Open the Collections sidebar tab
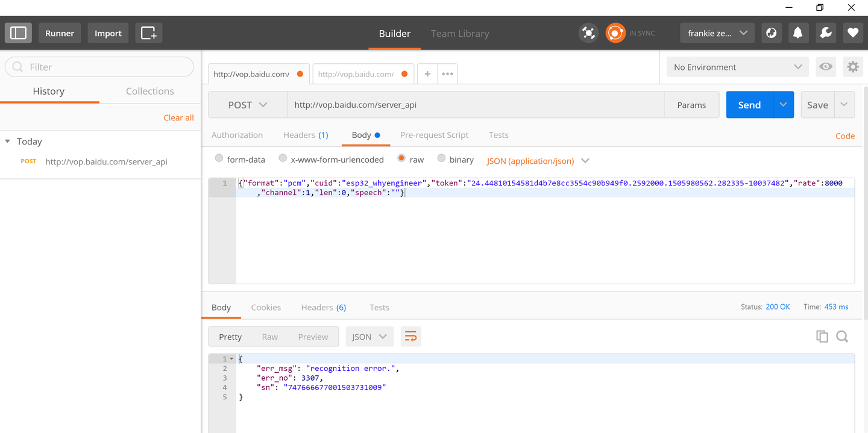Image resolution: width=868 pixels, height=433 pixels. tap(150, 91)
